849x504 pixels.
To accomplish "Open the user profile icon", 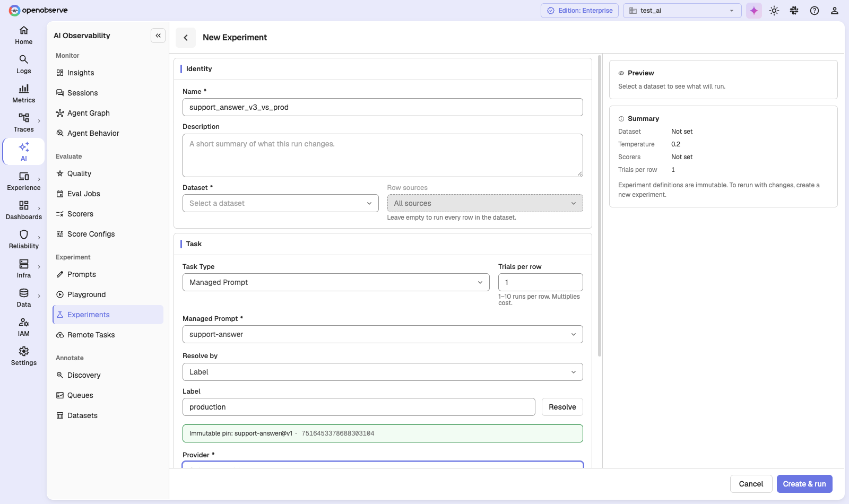I will (835, 11).
